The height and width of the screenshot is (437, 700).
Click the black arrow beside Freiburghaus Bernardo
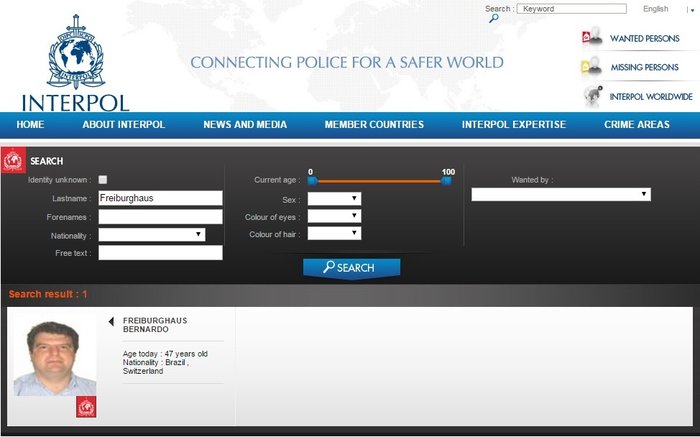click(x=111, y=322)
